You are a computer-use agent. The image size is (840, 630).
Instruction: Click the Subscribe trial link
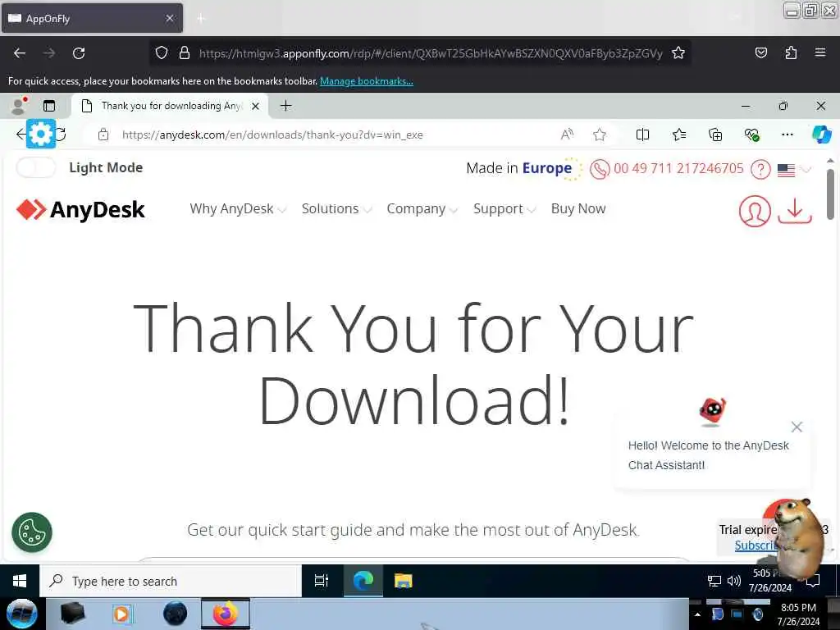(x=756, y=546)
